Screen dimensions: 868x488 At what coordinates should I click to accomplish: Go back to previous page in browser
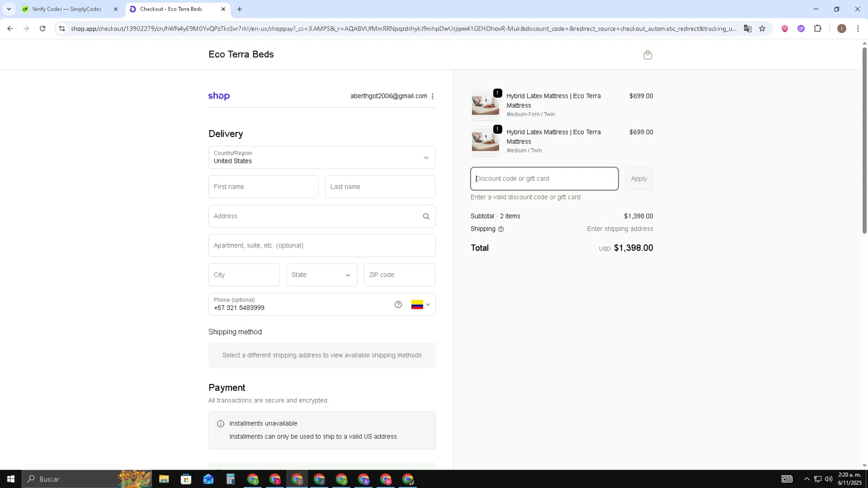click(x=10, y=28)
